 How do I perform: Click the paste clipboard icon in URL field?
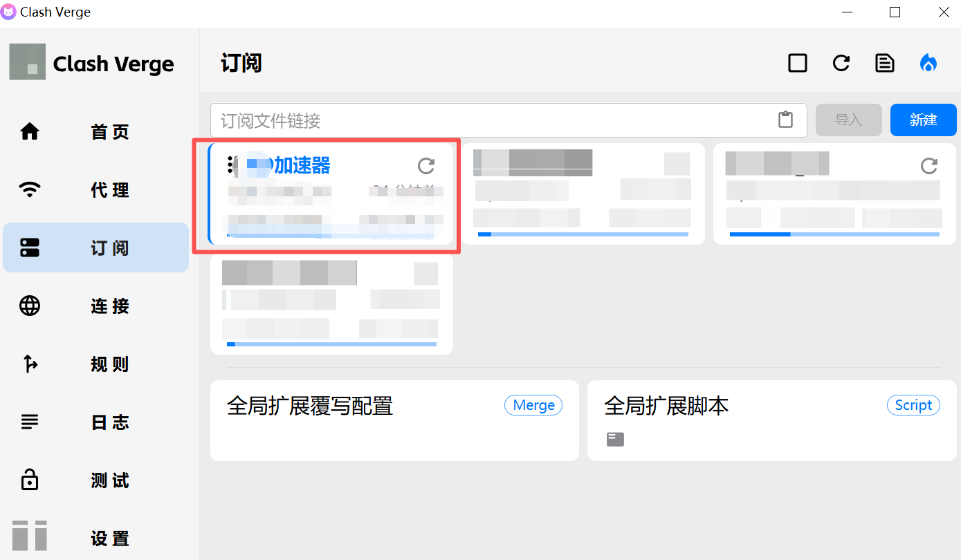pos(785,120)
